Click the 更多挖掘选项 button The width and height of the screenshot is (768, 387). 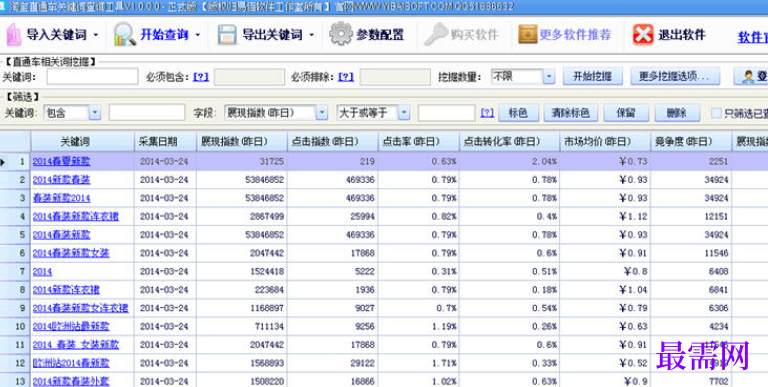[x=675, y=76]
